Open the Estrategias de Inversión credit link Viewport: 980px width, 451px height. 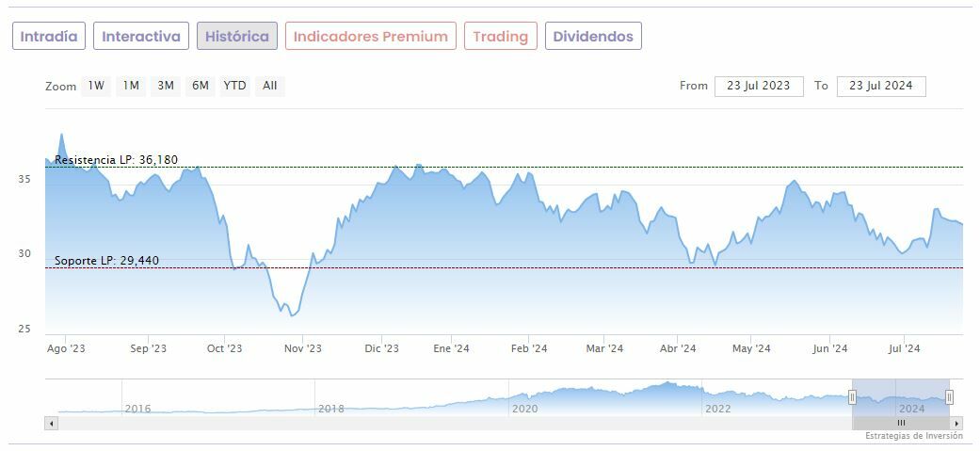[x=914, y=436]
